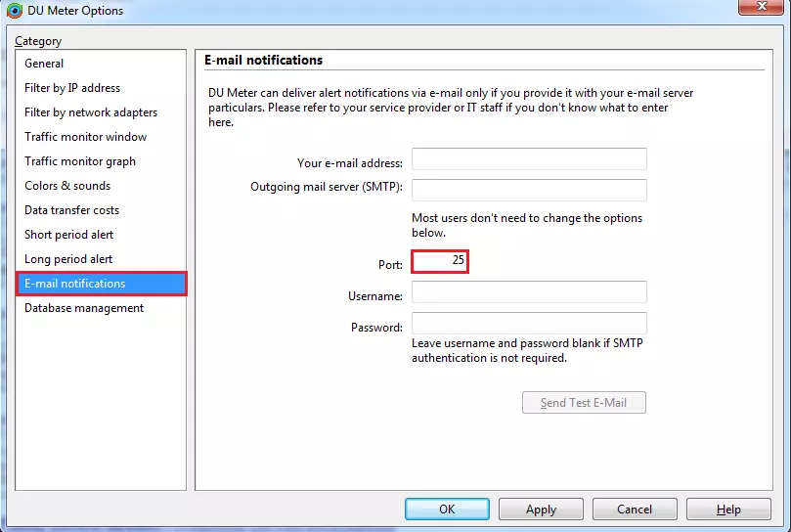Click the 'DU Meter Options' window title
The height and width of the screenshot is (532, 791).
75,11
